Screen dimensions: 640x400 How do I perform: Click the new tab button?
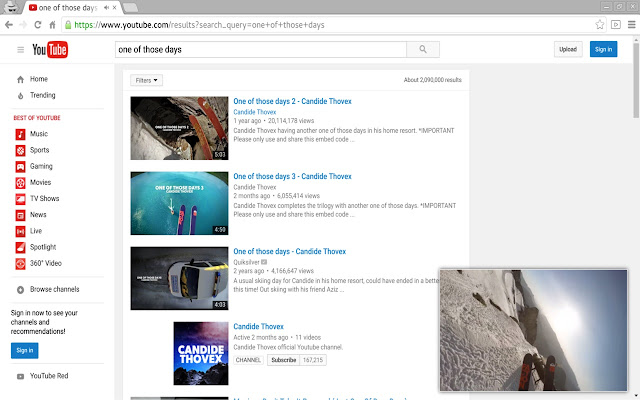pos(130,8)
